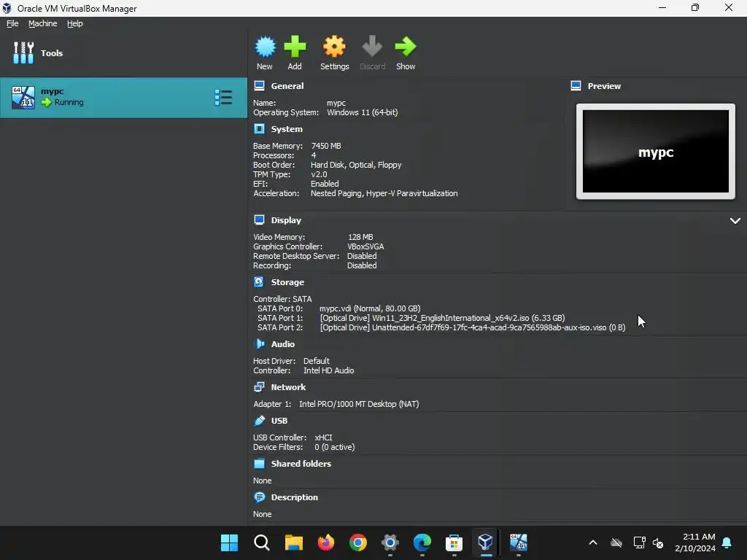
Task: Open Windows Settings gear in taskbar
Action: pyautogui.click(x=390, y=542)
